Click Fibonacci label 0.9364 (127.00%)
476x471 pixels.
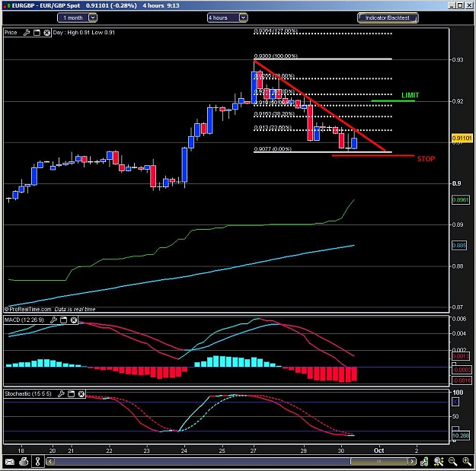276,31
